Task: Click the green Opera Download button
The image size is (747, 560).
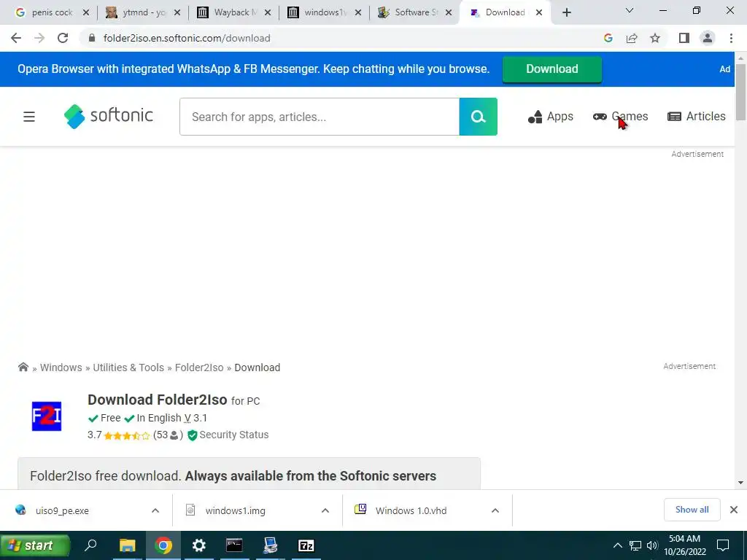Action: point(552,69)
